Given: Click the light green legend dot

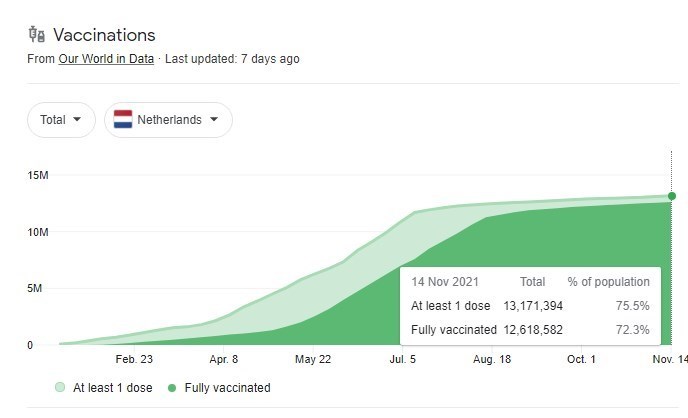Looking at the screenshot, I should pyautogui.click(x=61, y=388).
